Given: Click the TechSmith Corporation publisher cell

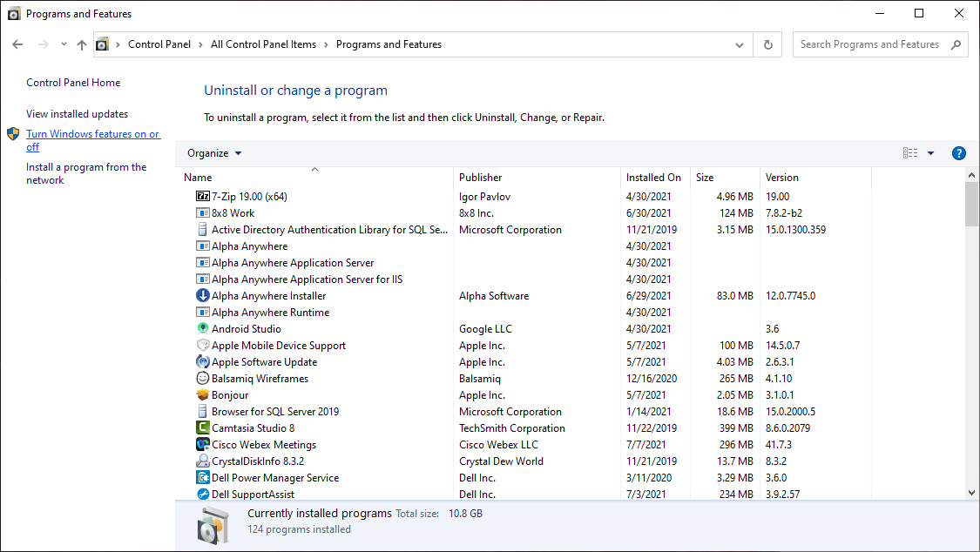Looking at the screenshot, I should click(x=512, y=428).
